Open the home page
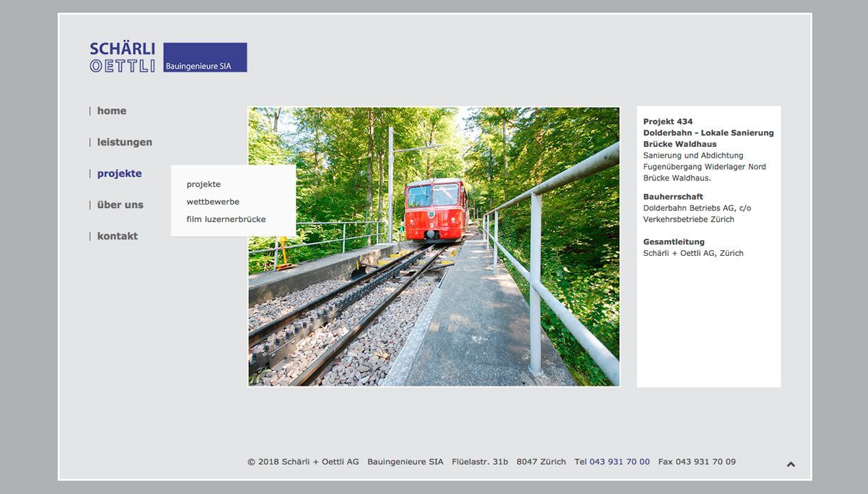 111,110
